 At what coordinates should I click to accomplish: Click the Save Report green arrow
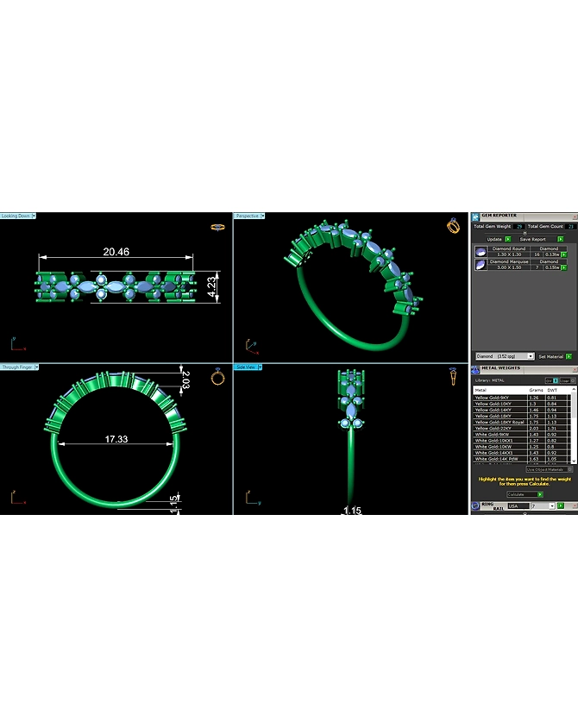[x=561, y=239]
